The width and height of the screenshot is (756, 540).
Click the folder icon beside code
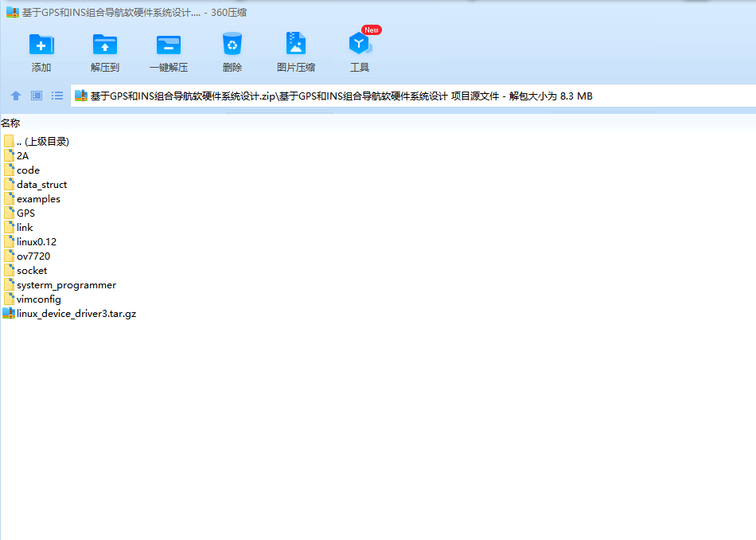(x=9, y=170)
